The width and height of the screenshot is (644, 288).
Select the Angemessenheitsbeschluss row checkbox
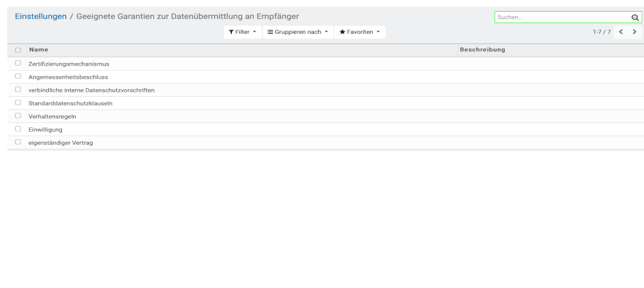(x=18, y=77)
